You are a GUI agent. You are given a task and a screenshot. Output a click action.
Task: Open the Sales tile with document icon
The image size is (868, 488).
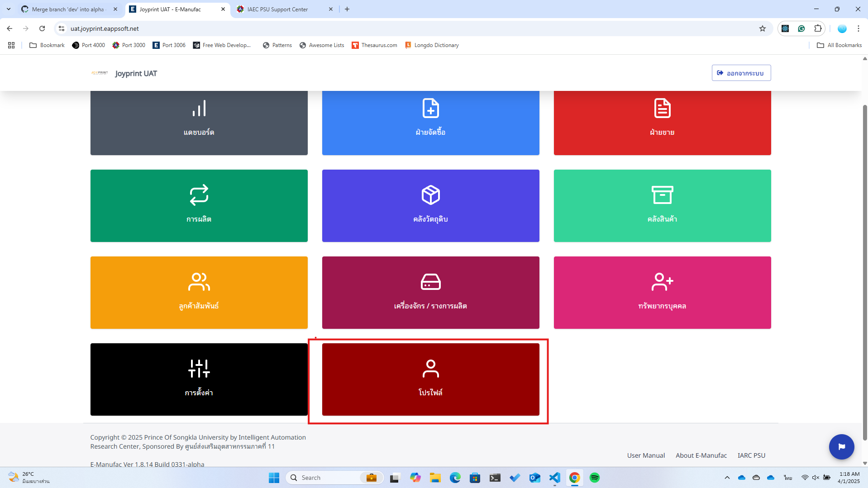click(662, 122)
